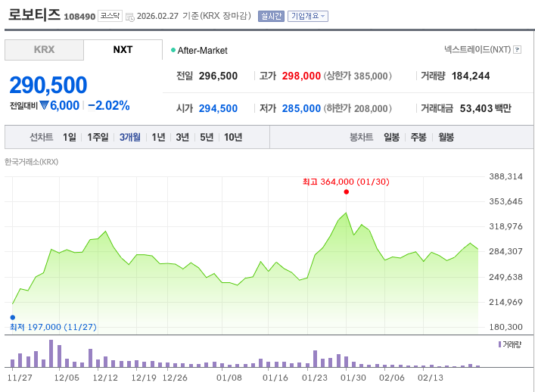This screenshot has height=392, width=535.
Task: Show the 1일 line chart
Action: pos(70,137)
